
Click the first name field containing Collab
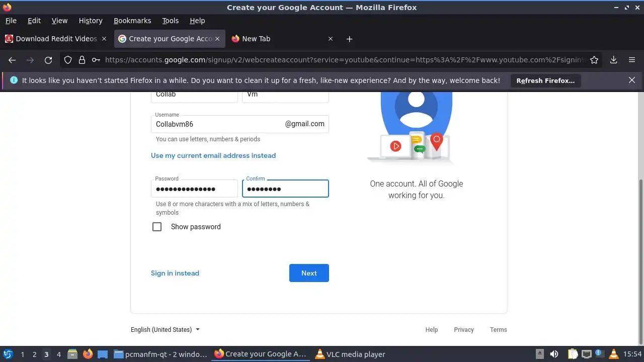[x=194, y=97]
